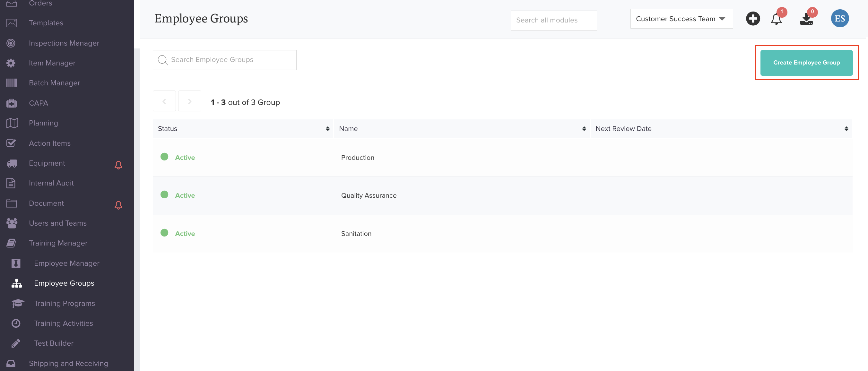Go to next page of groups
Viewport: 868px width, 371px height.
pos(189,101)
